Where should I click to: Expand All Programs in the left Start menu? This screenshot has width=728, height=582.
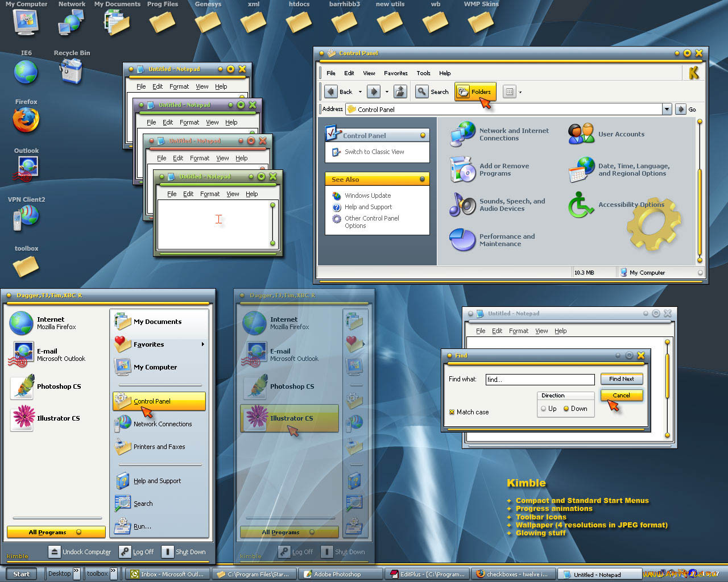click(56, 532)
